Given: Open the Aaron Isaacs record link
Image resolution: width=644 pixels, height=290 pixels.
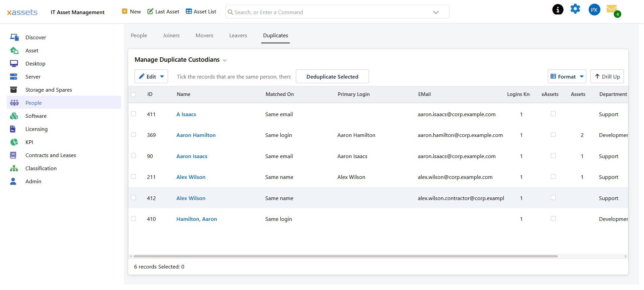Looking at the screenshot, I should [x=192, y=156].
